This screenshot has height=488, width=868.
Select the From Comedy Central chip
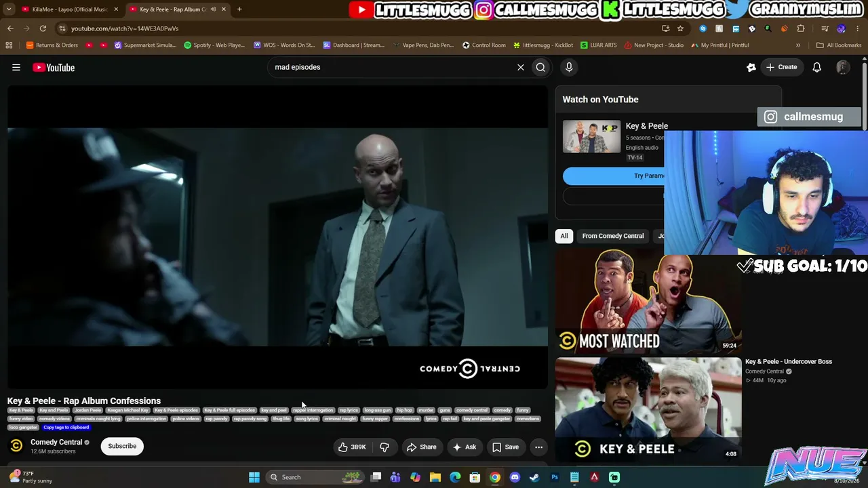(x=613, y=236)
